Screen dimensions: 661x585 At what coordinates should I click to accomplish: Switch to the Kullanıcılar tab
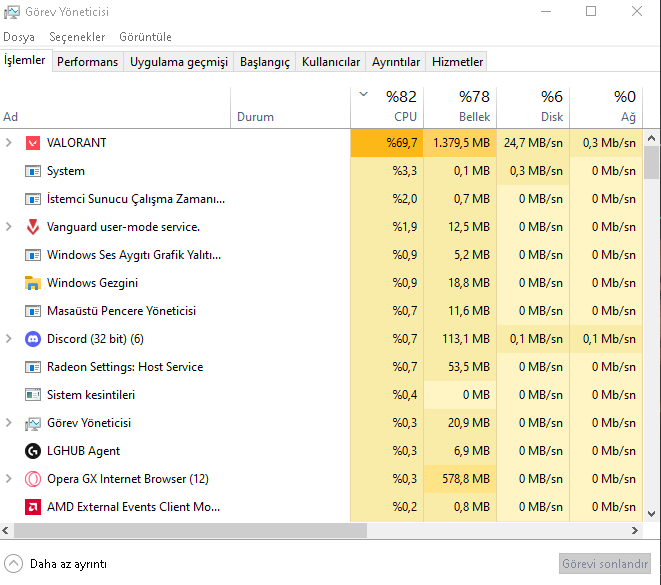[331, 62]
